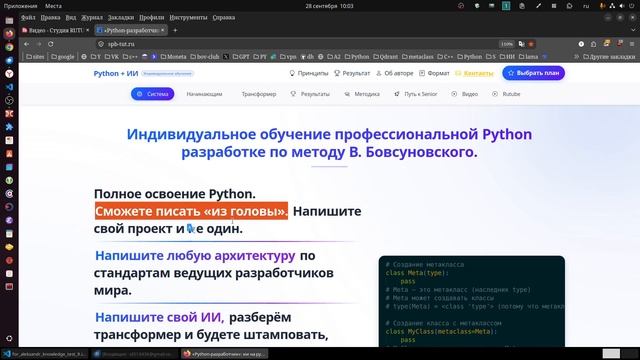This screenshot has width=640, height=360.
Task: Open the browser extensions panel
Action: [x=593, y=44]
